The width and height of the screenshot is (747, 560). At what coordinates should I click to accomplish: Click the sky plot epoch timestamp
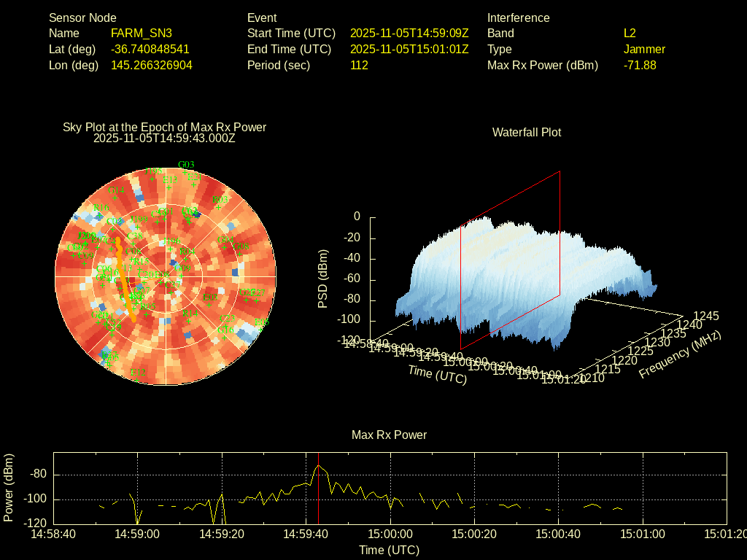(164, 138)
